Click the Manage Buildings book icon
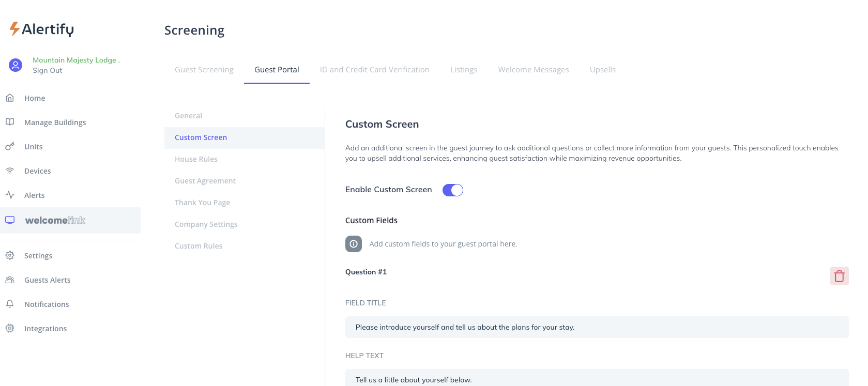 click(10, 122)
